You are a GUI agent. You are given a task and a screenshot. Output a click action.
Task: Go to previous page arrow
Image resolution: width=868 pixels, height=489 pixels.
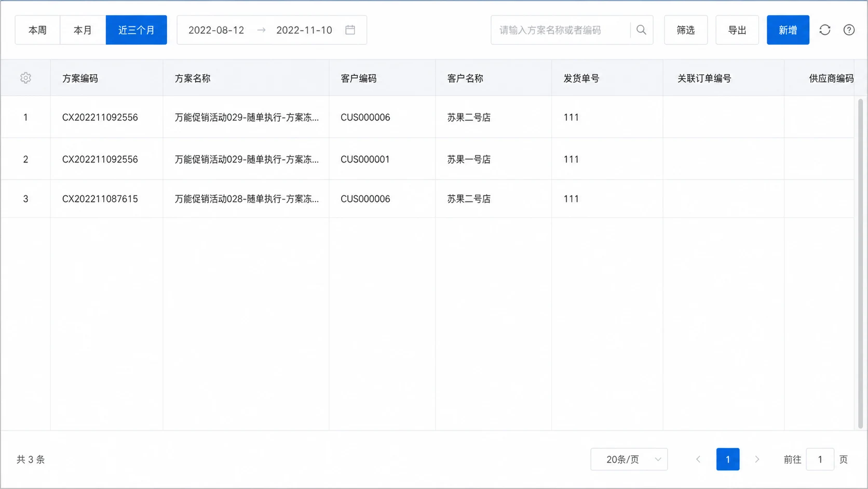pos(698,459)
